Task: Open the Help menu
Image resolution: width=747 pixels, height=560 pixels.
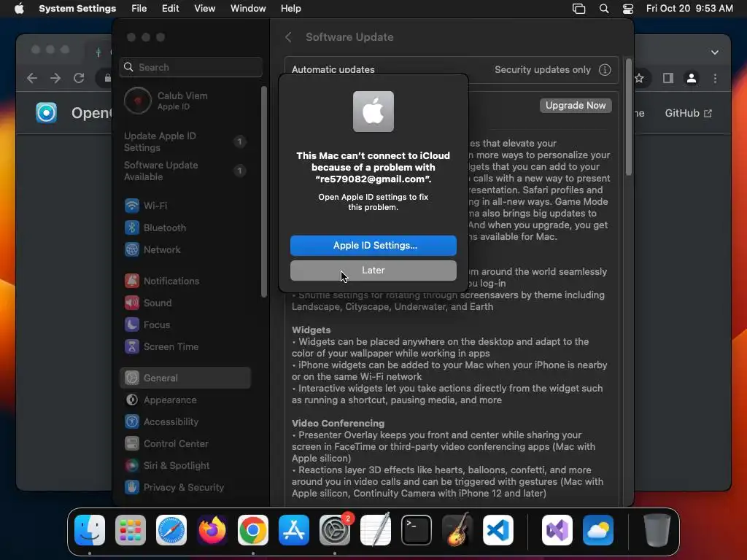Action: (x=290, y=9)
